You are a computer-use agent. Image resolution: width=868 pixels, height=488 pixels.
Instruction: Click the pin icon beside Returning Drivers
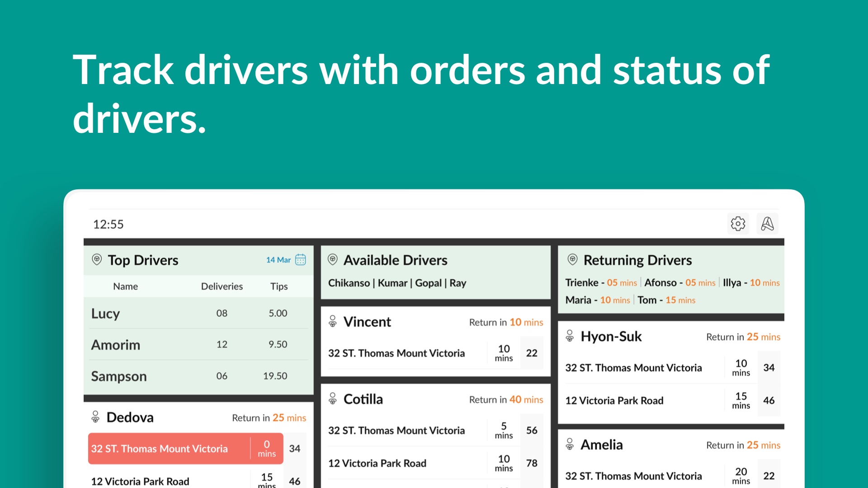click(572, 260)
